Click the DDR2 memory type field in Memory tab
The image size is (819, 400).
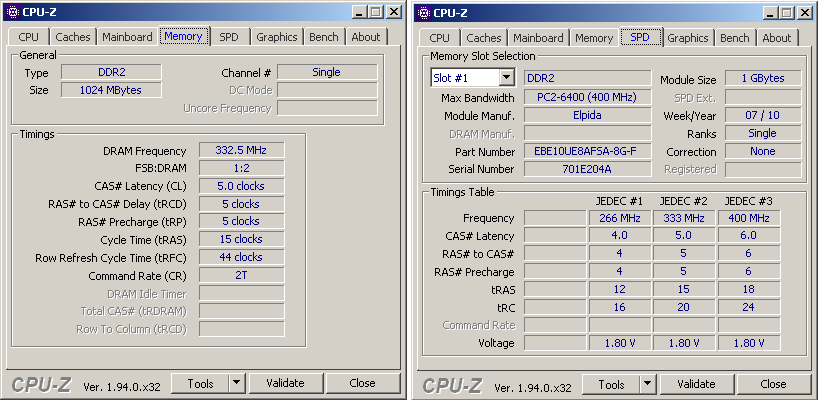[112, 73]
